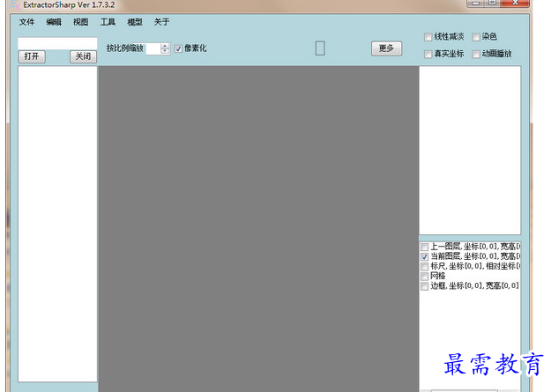
Task: Decrease the 按比例缩放 value with down arrow
Action: click(165, 51)
